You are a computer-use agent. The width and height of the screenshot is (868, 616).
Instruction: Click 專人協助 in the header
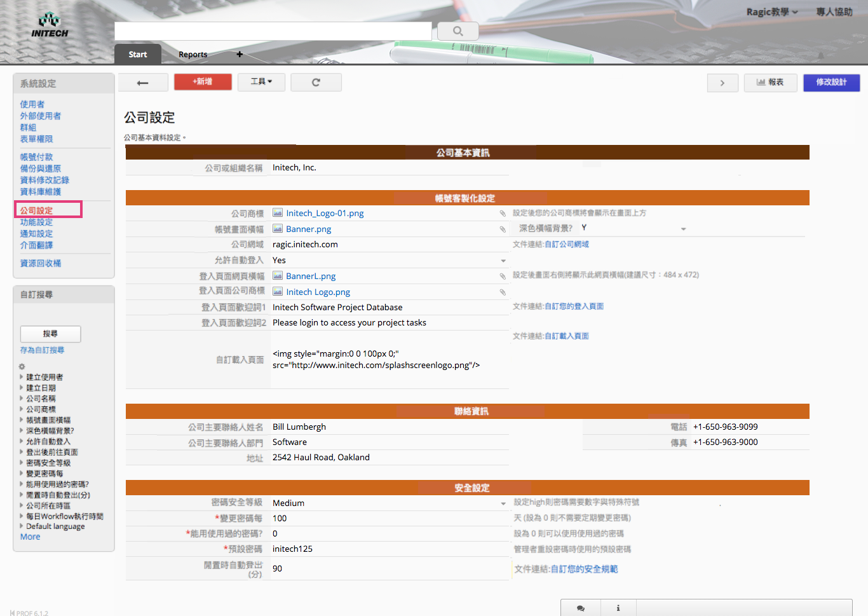(834, 12)
